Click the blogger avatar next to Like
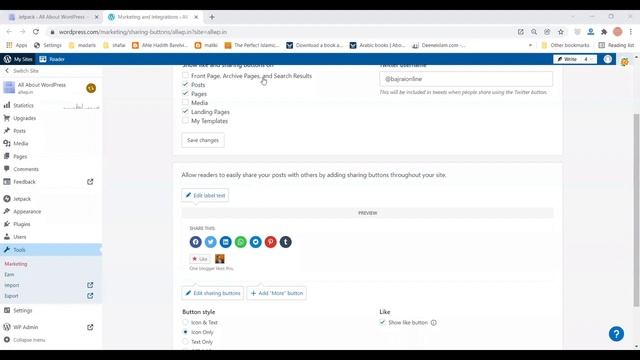This screenshot has height=360, width=640. click(x=220, y=259)
